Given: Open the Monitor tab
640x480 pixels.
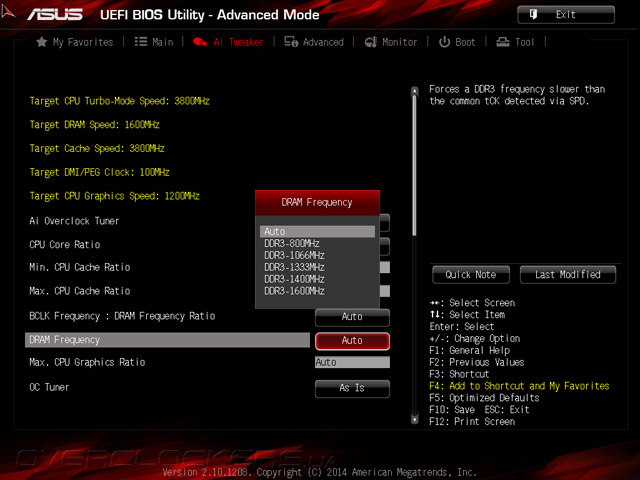Looking at the screenshot, I should (x=391, y=42).
